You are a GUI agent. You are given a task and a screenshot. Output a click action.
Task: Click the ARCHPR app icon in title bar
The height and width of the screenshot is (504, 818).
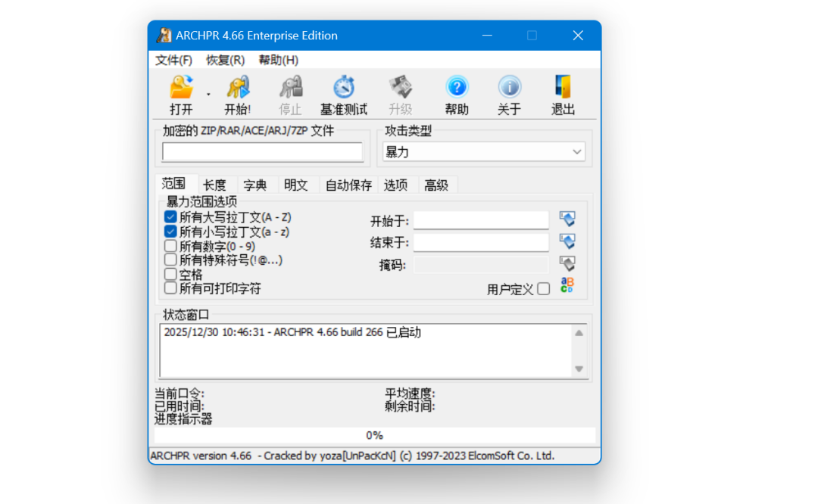tap(164, 35)
